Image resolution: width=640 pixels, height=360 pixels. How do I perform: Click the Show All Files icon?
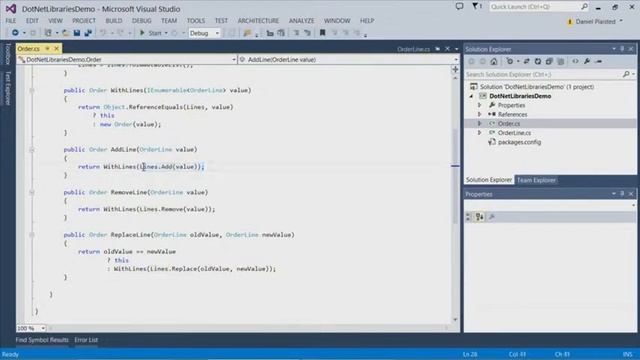[x=560, y=61]
